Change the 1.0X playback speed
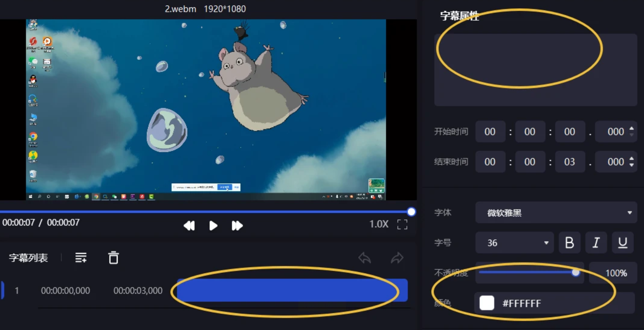Viewport: 644px width, 330px height. click(x=379, y=224)
